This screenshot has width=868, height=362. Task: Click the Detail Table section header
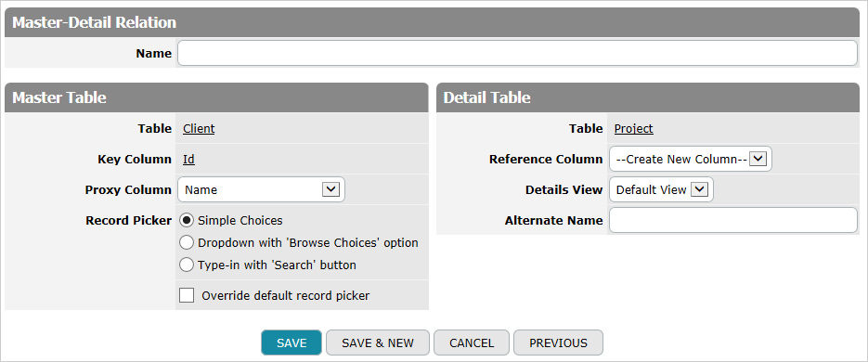(x=648, y=97)
